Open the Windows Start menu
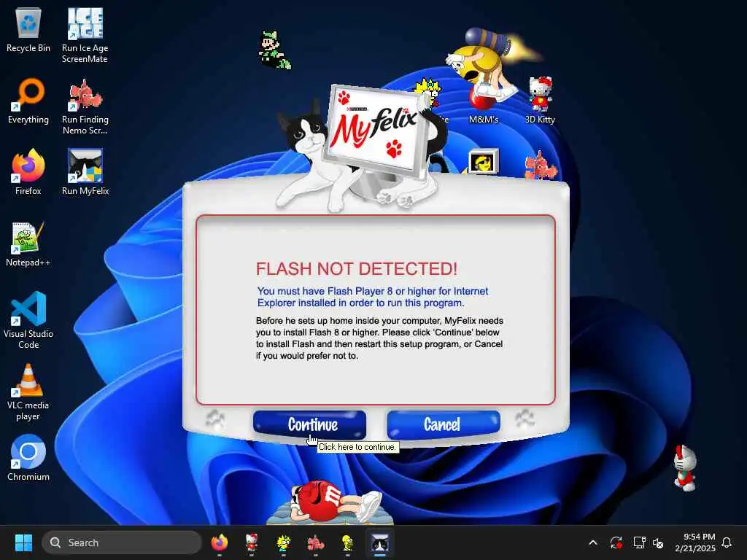Screen dimensions: 747x560 tap(23, 542)
